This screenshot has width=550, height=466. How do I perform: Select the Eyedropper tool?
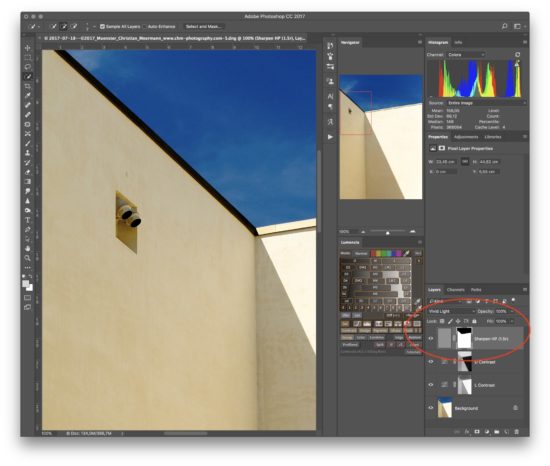point(28,95)
